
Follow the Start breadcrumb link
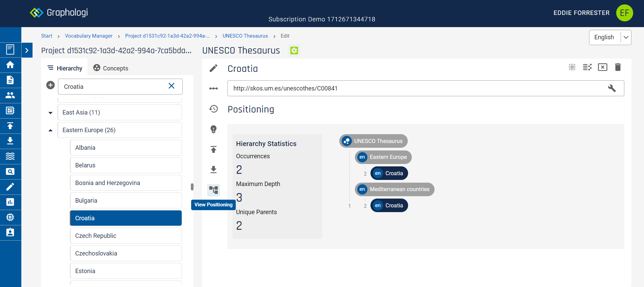[x=47, y=36]
